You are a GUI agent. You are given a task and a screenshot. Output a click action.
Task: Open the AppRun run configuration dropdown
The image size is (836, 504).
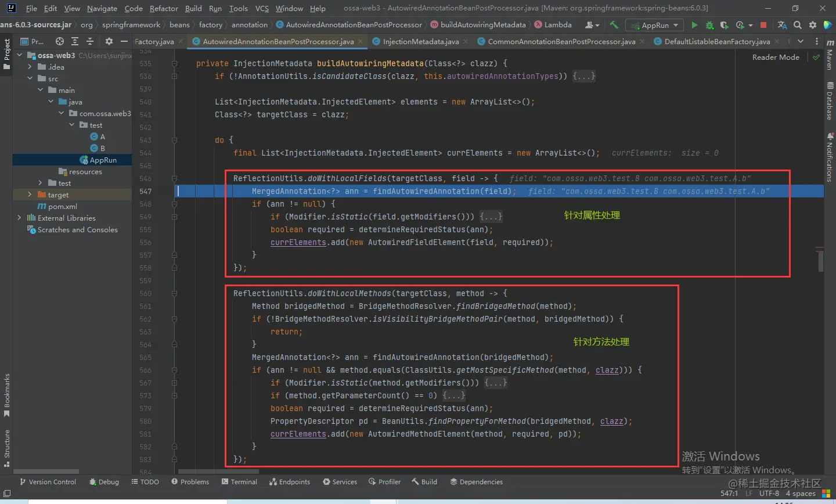654,25
